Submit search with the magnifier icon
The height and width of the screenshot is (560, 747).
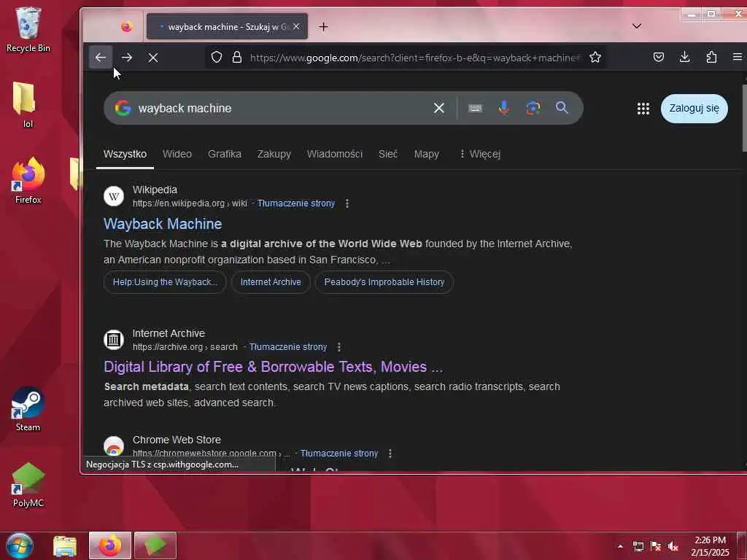pos(562,108)
